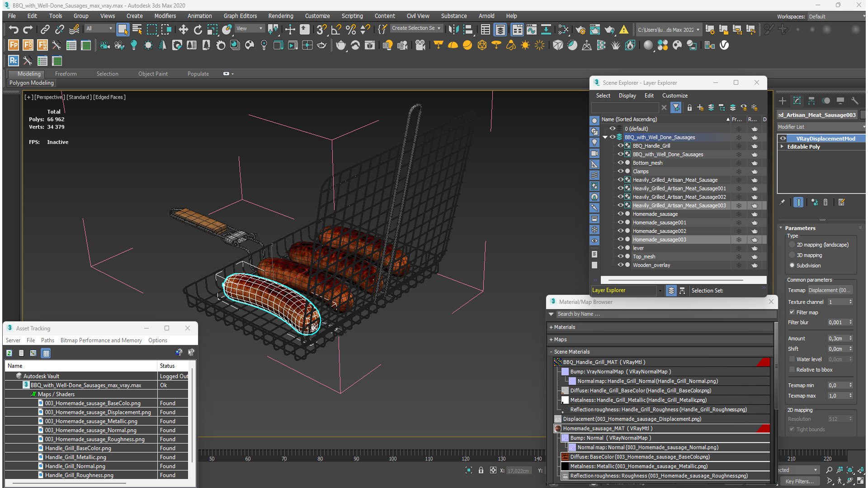Activate the Select and Rotate tool
The image size is (868, 488).
[198, 30]
